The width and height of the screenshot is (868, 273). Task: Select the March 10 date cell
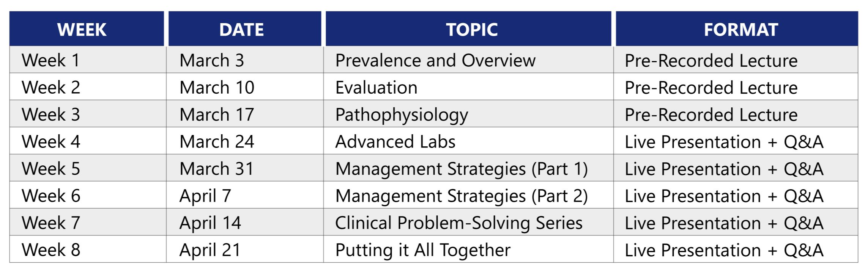(245, 87)
